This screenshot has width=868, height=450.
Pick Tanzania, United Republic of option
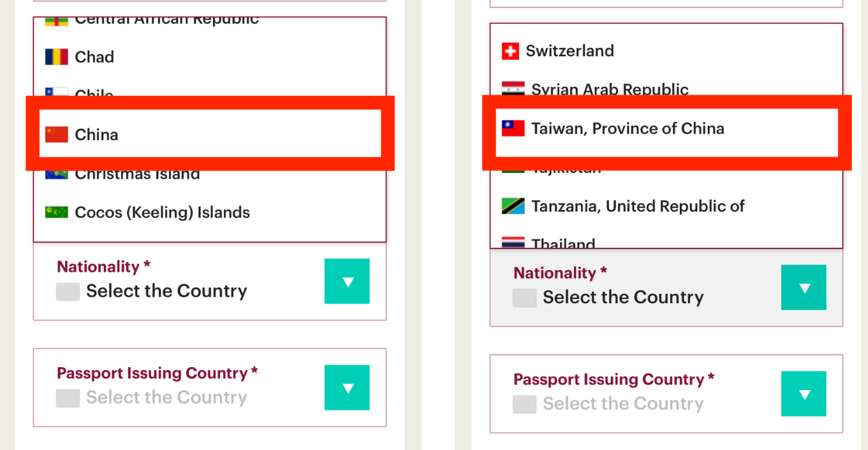666,206
